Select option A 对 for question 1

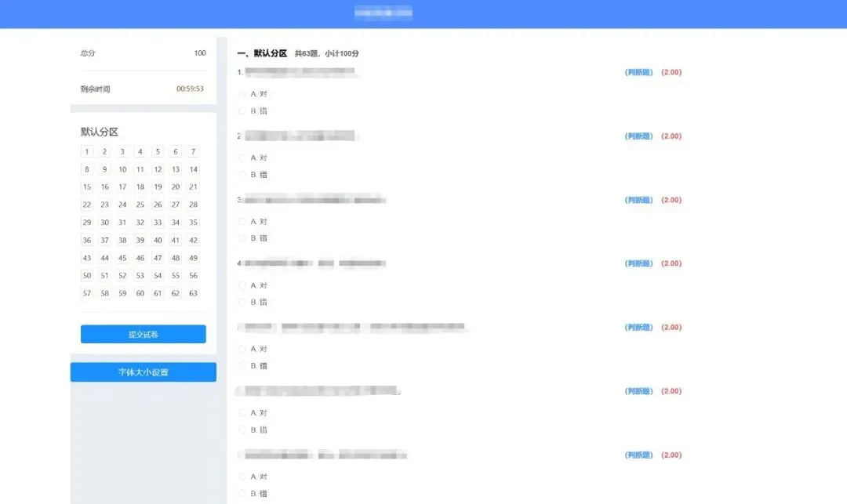[242, 94]
